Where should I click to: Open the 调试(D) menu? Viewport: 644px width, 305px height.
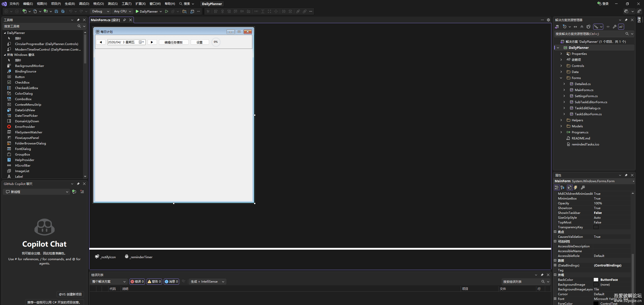(84, 4)
